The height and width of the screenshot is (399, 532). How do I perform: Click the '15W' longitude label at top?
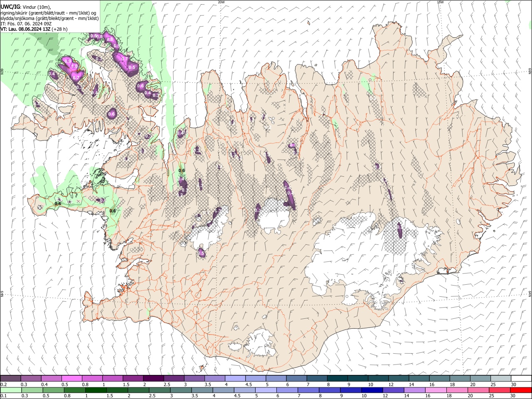(x=440, y=2)
